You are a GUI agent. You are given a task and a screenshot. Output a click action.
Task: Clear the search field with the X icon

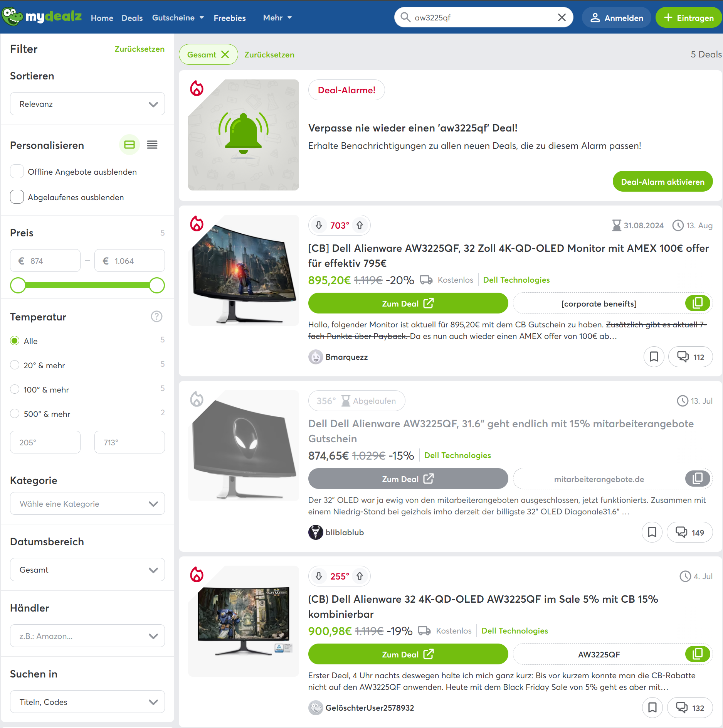click(x=562, y=17)
